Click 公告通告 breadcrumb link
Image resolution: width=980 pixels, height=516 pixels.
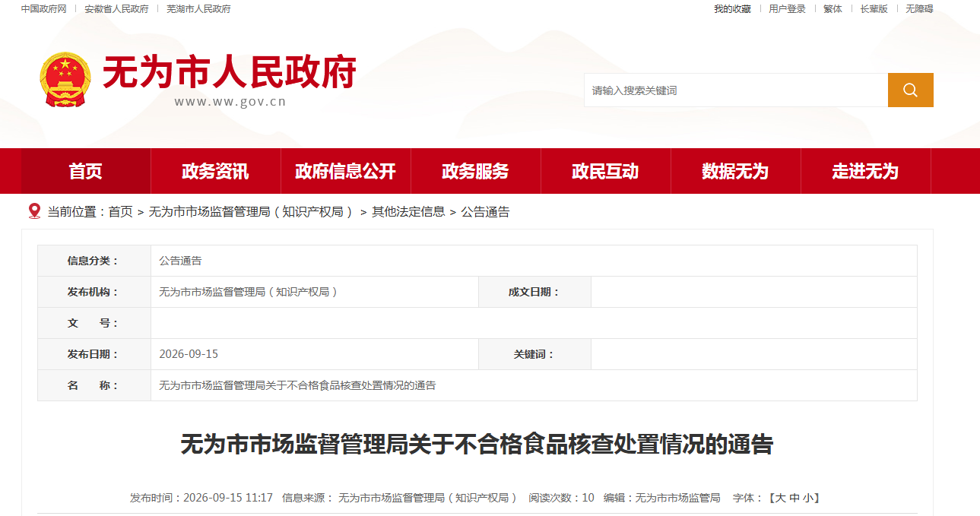485,212
